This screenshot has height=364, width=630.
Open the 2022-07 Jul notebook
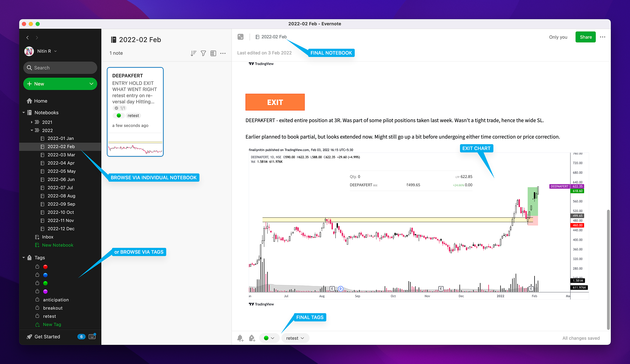(x=60, y=187)
